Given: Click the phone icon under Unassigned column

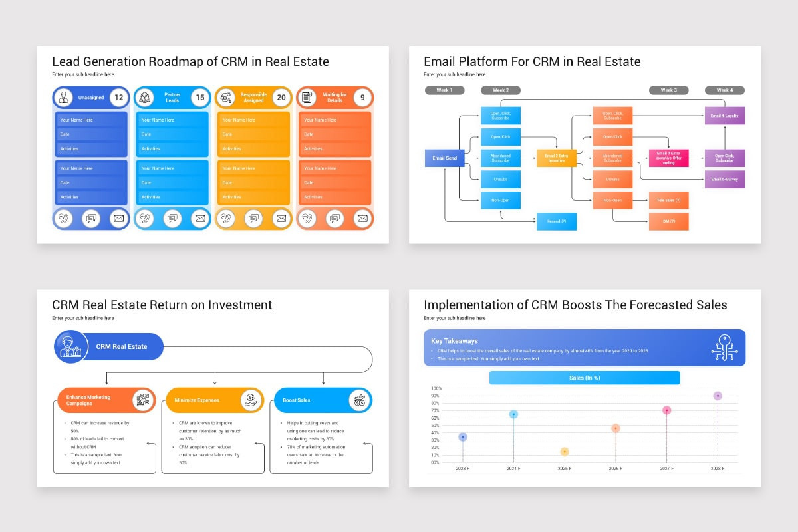Looking at the screenshot, I should pyautogui.click(x=64, y=218).
